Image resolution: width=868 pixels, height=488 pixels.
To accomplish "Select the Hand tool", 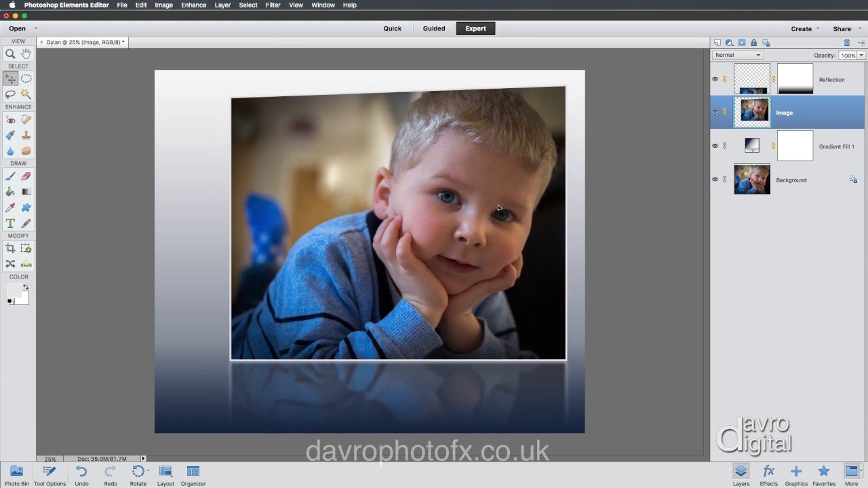I will [26, 54].
